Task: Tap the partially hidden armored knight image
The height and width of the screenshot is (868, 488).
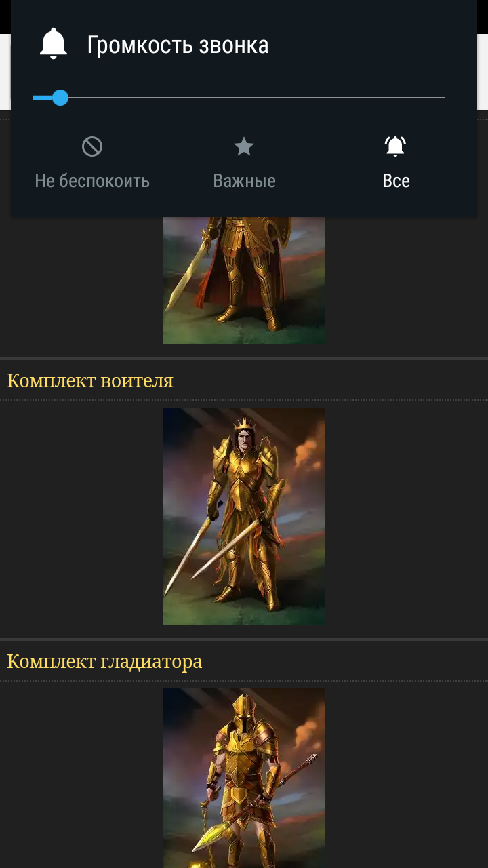Action: coord(244,280)
